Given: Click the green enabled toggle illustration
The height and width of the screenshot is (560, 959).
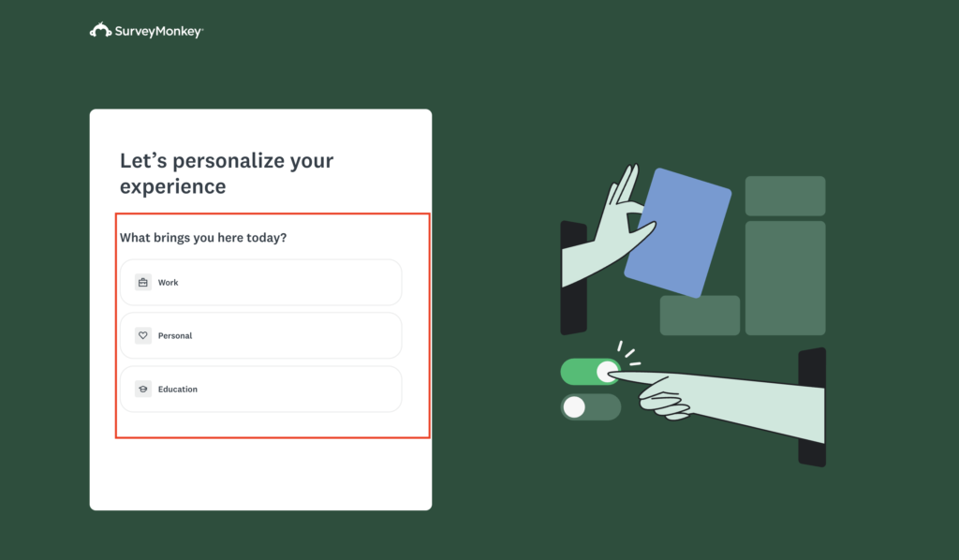Looking at the screenshot, I should pos(590,372).
